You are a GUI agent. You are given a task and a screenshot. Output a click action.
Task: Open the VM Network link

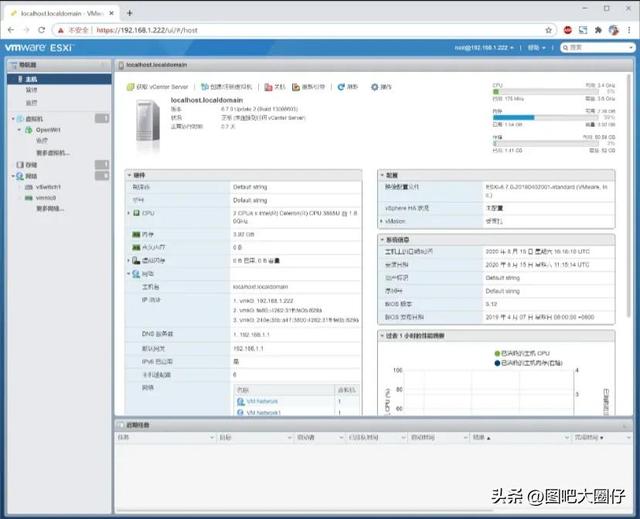pos(262,401)
